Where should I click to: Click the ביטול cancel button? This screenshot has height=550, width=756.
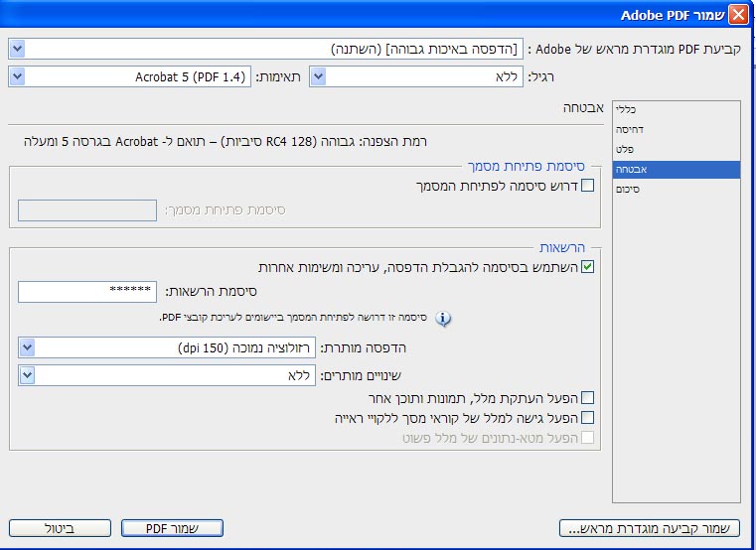click(x=60, y=528)
